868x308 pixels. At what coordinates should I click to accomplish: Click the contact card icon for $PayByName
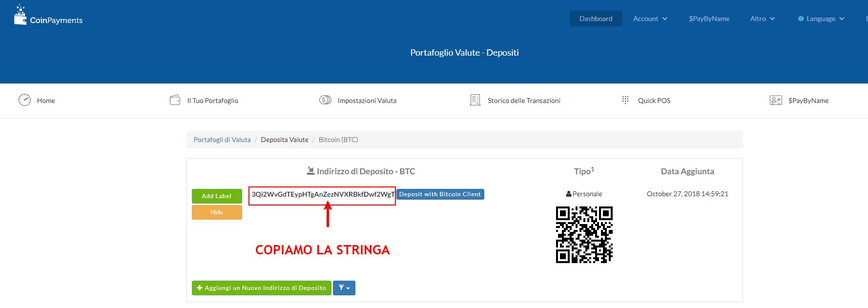(776, 100)
